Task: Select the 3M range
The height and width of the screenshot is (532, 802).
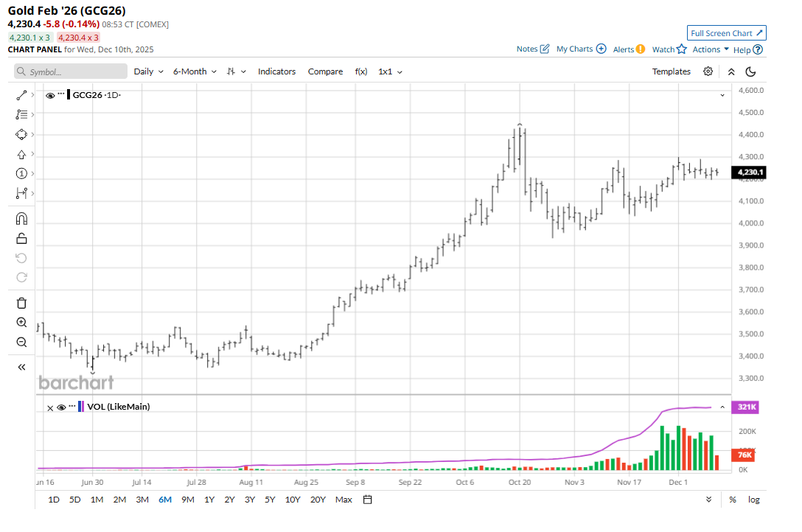Action: point(142,500)
